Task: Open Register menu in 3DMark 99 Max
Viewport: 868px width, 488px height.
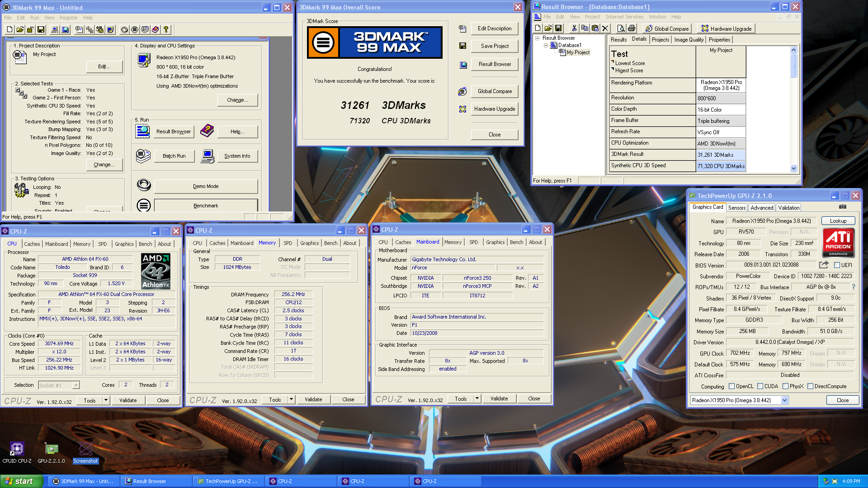Action: 69,18
